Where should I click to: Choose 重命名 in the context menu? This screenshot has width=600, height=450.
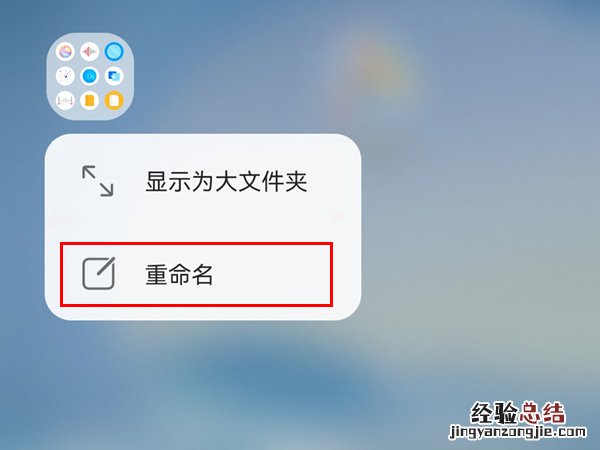coord(179,274)
